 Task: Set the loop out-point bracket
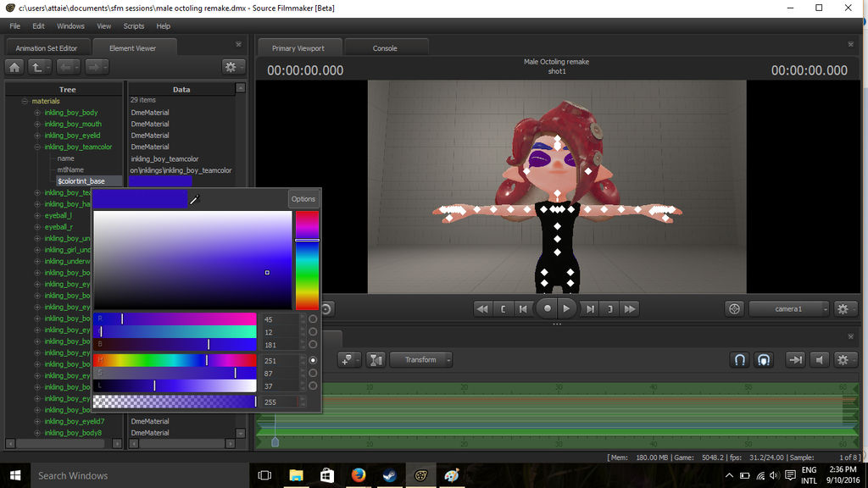pos(609,308)
